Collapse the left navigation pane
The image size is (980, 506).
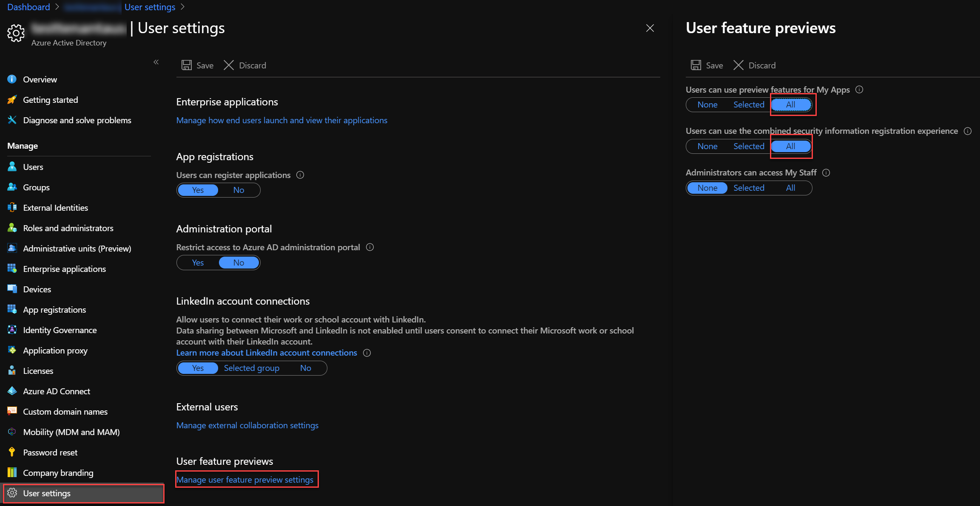point(156,62)
